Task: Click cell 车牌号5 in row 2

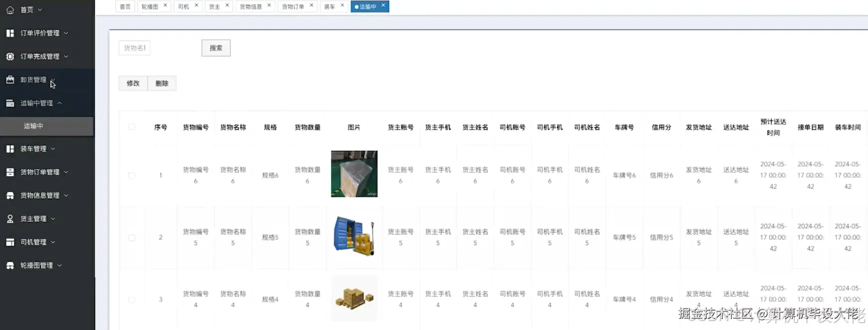Action: (624, 237)
